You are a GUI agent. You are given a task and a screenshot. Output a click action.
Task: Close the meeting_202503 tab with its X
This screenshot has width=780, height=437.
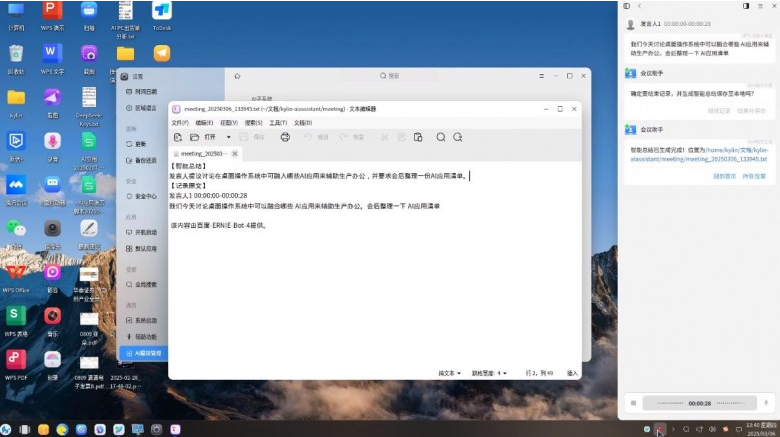[x=235, y=154]
